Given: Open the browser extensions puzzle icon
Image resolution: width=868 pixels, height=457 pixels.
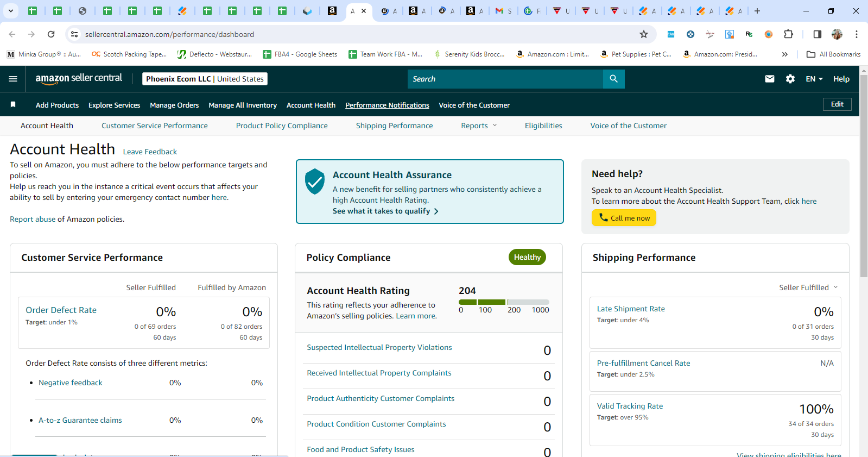Looking at the screenshot, I should point(788,34).
